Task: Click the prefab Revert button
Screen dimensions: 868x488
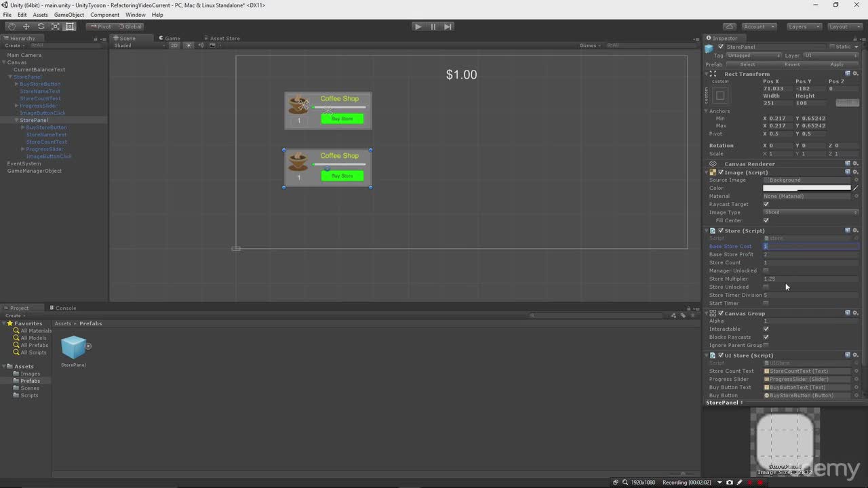Action: click(x=792, y=64)
